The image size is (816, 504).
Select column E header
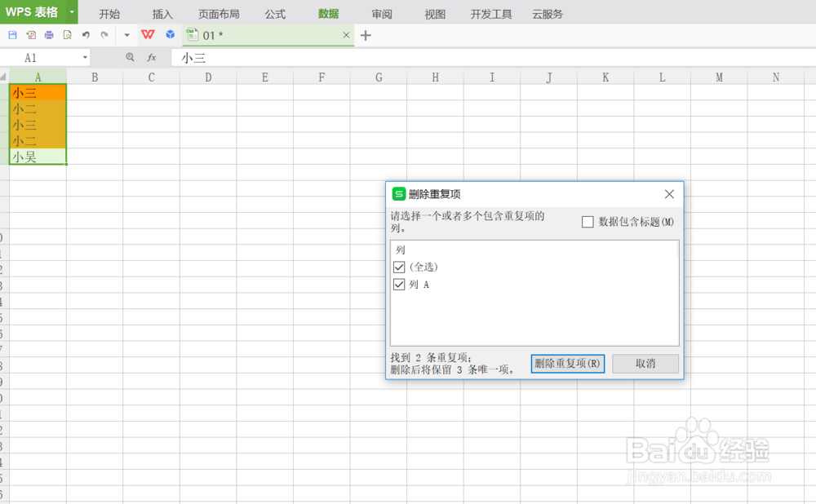tap(265, 77)
